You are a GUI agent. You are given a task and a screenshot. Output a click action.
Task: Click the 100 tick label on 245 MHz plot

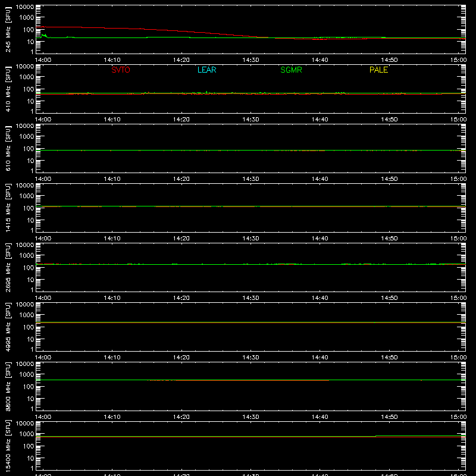click(x=29, y=30)
